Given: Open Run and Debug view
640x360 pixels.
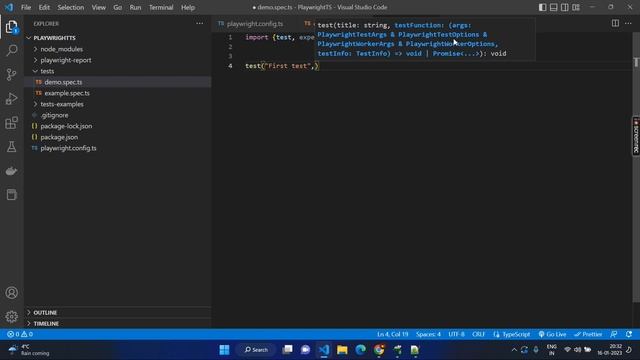Looking at the screenshot, I should (x=11, y=99).
